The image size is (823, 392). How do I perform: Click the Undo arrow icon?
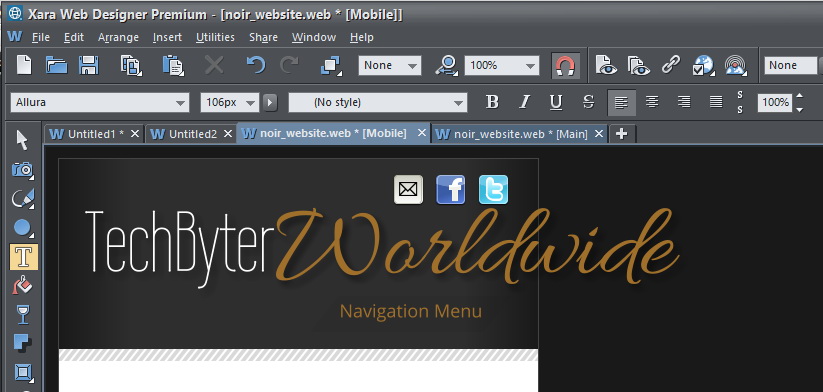point(256,66)
